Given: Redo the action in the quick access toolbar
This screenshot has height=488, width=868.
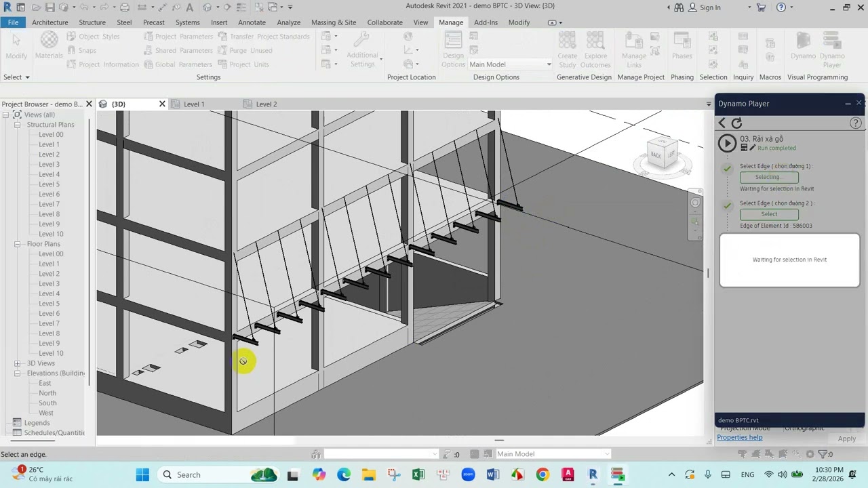Looking at the screenshot, I should (104, 7).
